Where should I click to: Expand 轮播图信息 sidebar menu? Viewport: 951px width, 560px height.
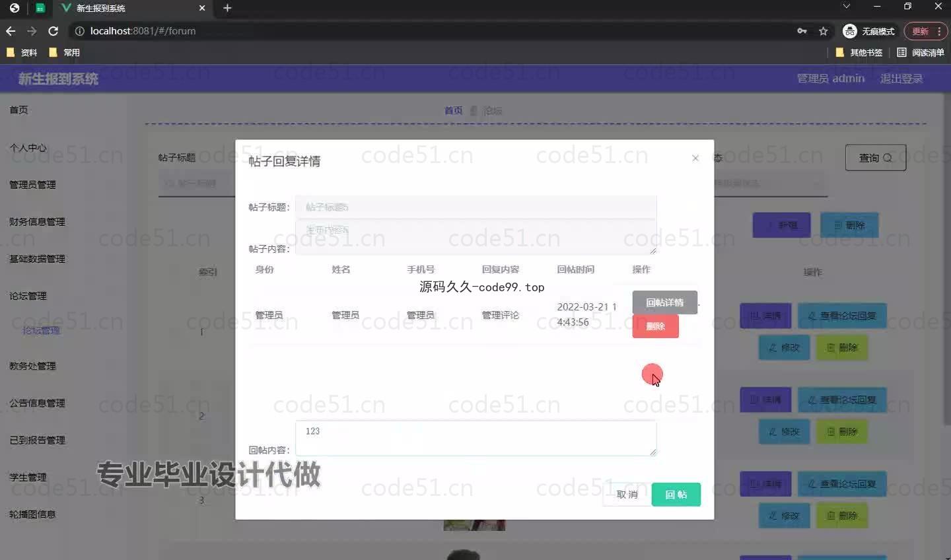pos(32,514)
